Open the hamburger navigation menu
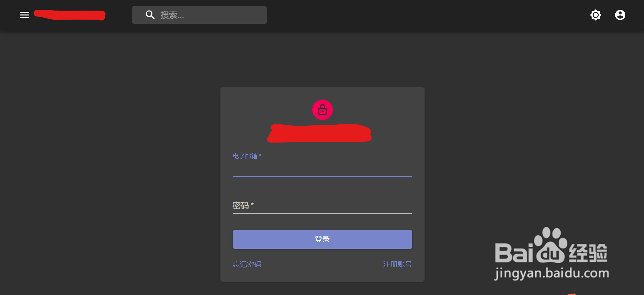 tap(24, 15)
